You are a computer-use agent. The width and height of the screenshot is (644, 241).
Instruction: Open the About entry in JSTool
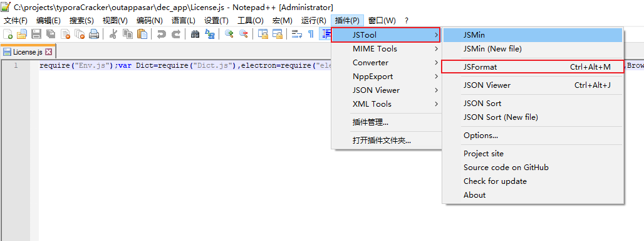point(532,195)
